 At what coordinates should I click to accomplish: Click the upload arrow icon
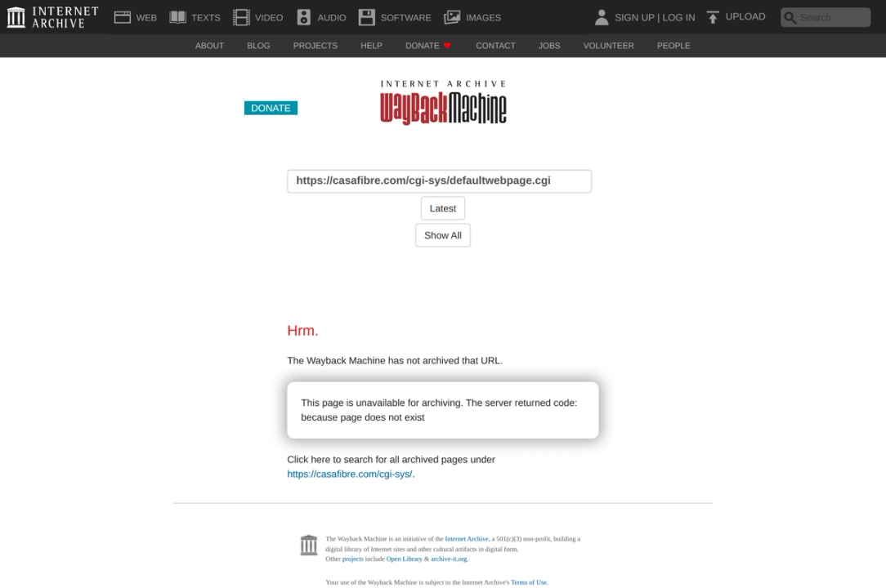(713, 17)
